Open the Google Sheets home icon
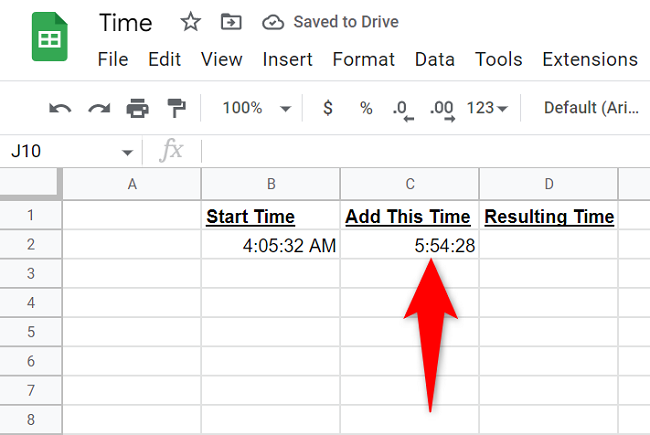650x435 pixels. click(49, 38)
